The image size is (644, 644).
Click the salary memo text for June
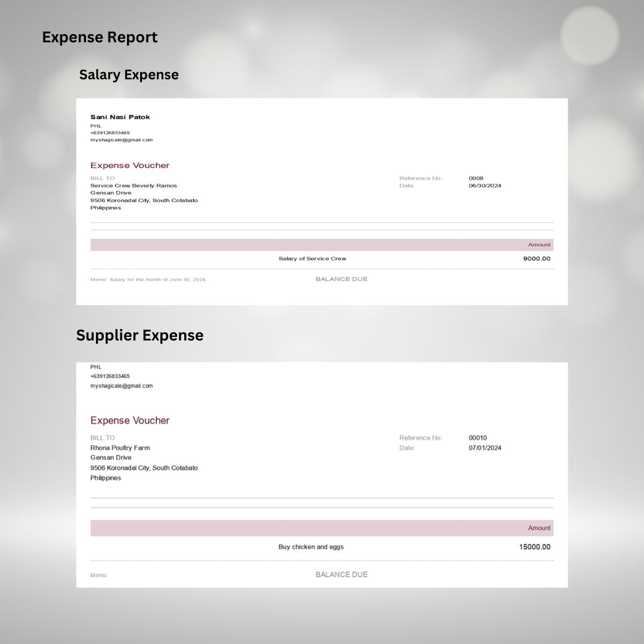[147, 279]
